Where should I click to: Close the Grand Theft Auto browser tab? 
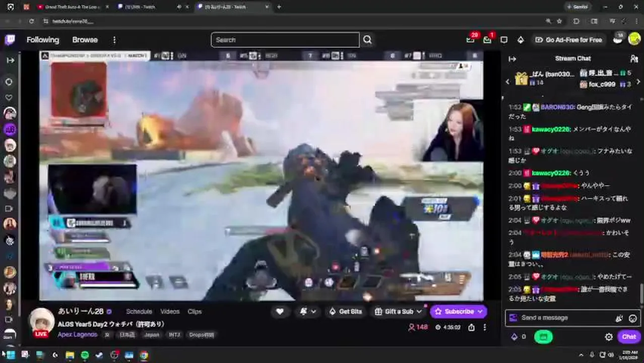(107, 7)
